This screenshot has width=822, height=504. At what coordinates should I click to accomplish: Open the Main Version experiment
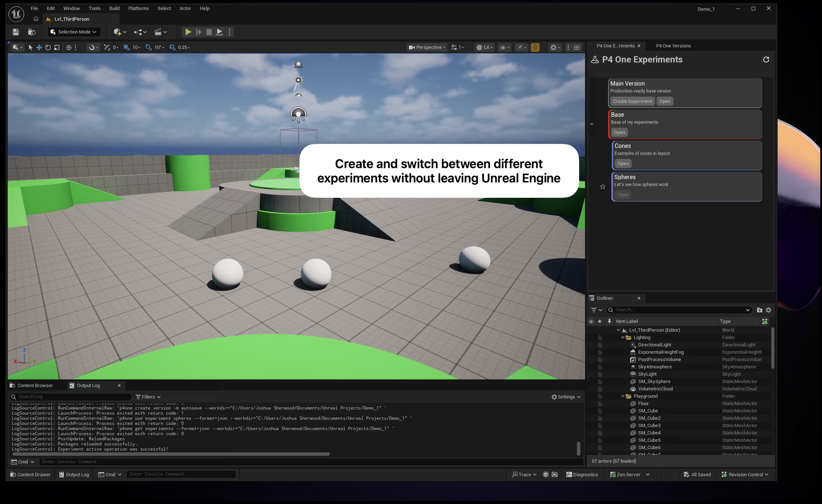665,101
